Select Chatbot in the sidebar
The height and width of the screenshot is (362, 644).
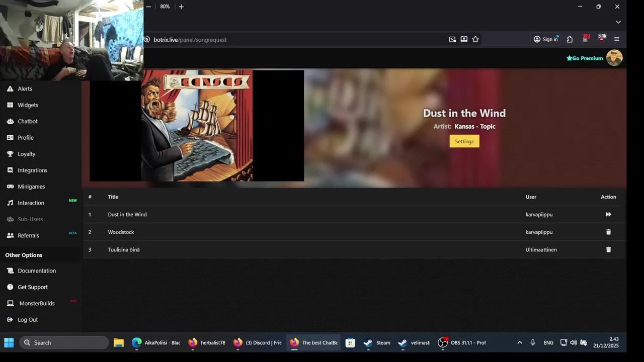[28, 121]
